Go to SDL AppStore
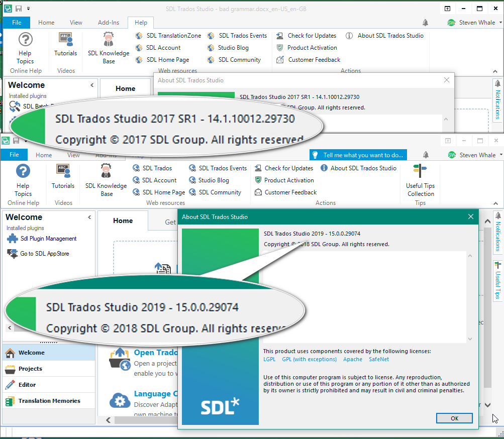504x439 pixels. (38, 254)
